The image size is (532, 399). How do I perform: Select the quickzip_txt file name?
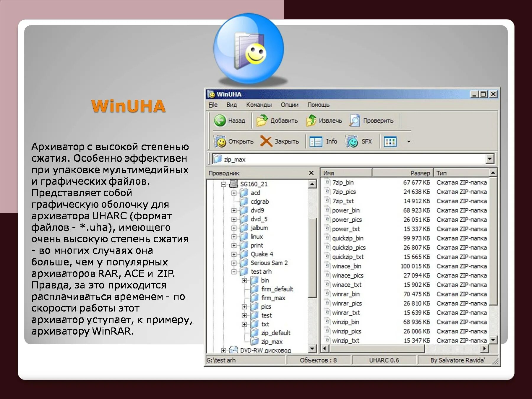click(x=348, y=257)
